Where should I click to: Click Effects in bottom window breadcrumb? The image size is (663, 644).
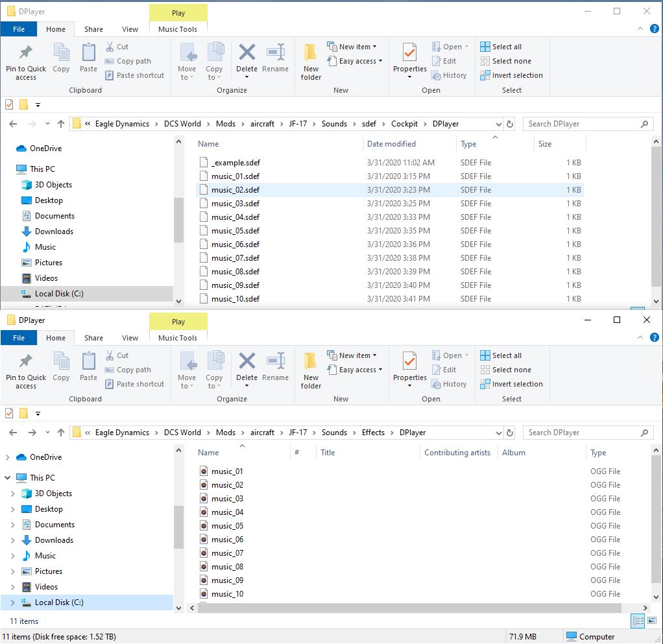coord(373,433)
